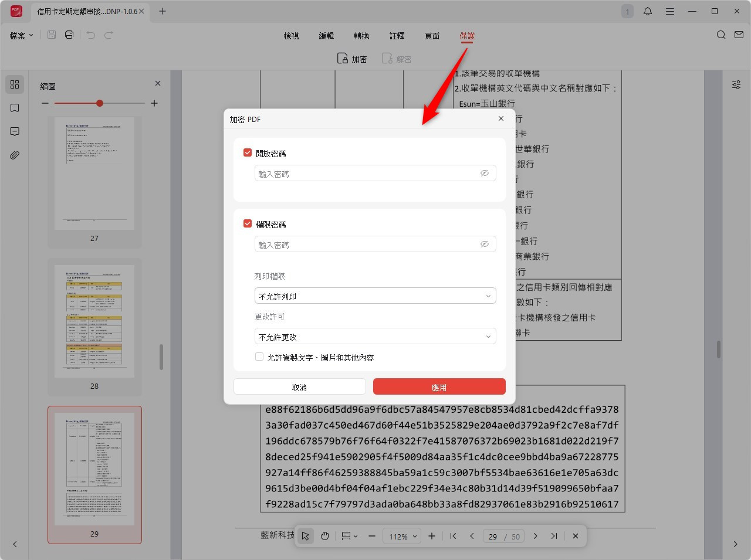Close the floating bottom toolbar
751x560 pixels.
click(x=576, y=536)
